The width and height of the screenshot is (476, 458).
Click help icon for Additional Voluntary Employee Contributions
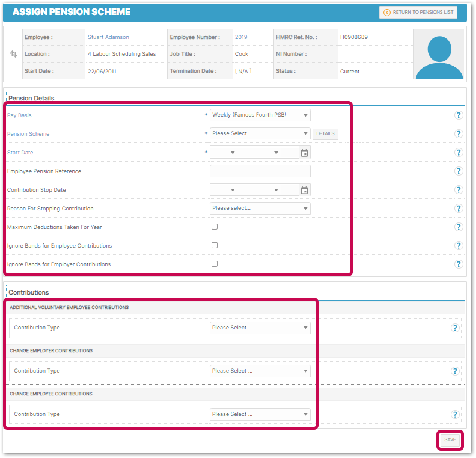point(455,328)
